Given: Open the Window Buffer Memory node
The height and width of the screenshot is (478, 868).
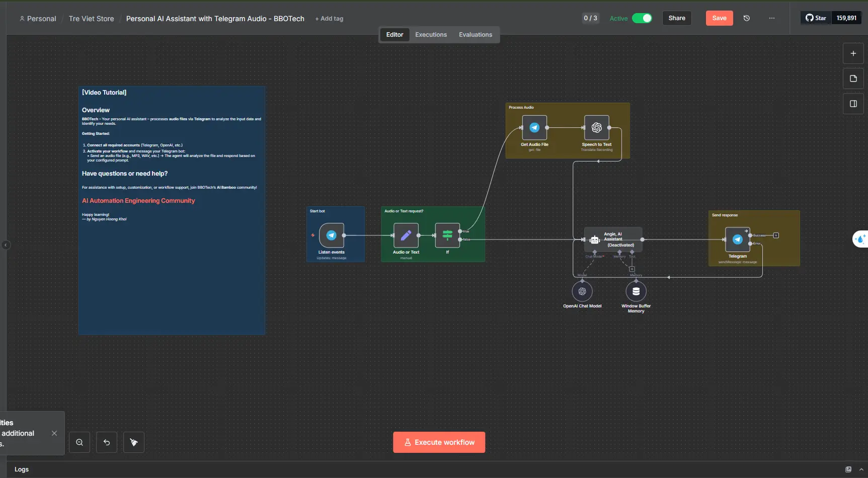Looking at the screenshot, I should point(636,291).
